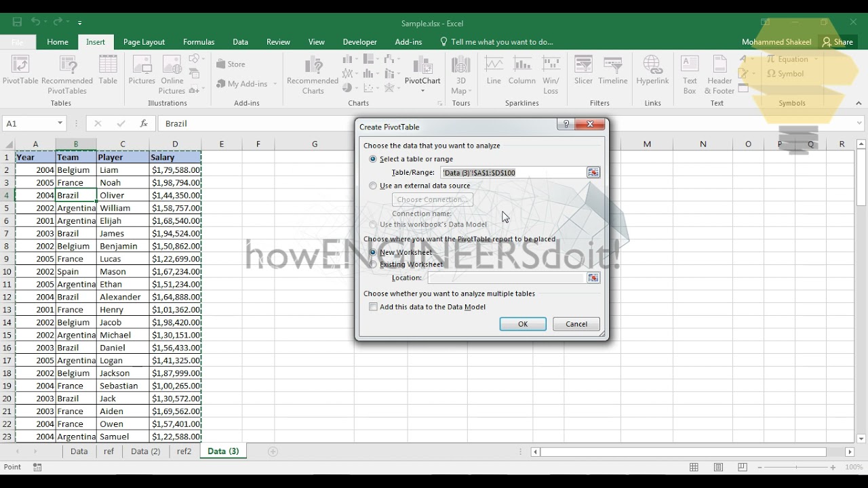
Task: Click the range selector icon for Location
Action: pos(593,278)
